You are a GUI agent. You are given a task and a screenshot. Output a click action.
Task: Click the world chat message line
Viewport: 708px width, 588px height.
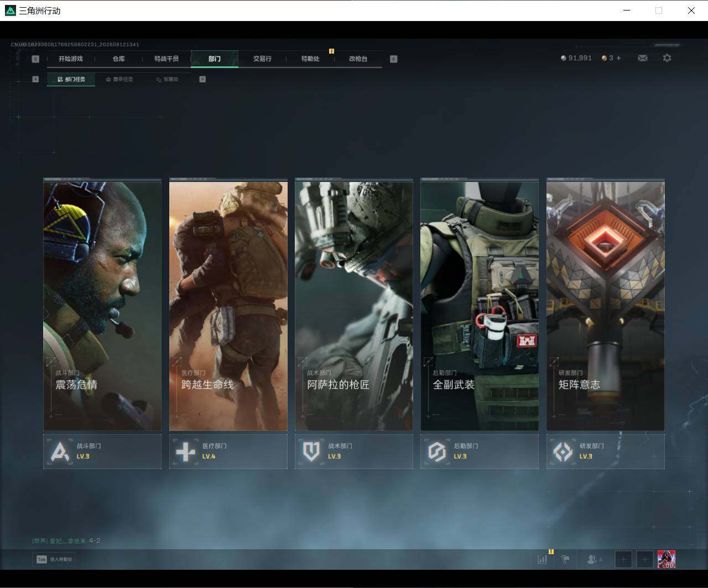tap(66, 540)
